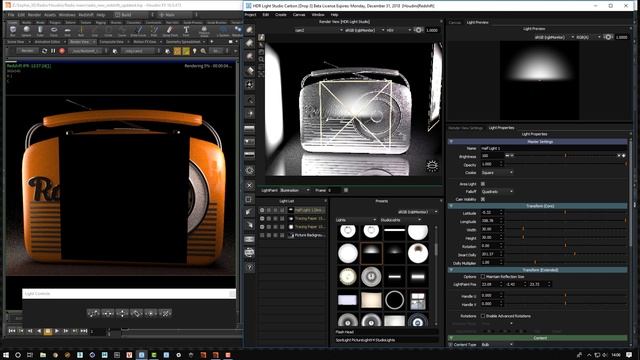This screenshot has height=360, width=640.
Task: Collapse the Transform (Extended) section
Action: pos(451,270)
